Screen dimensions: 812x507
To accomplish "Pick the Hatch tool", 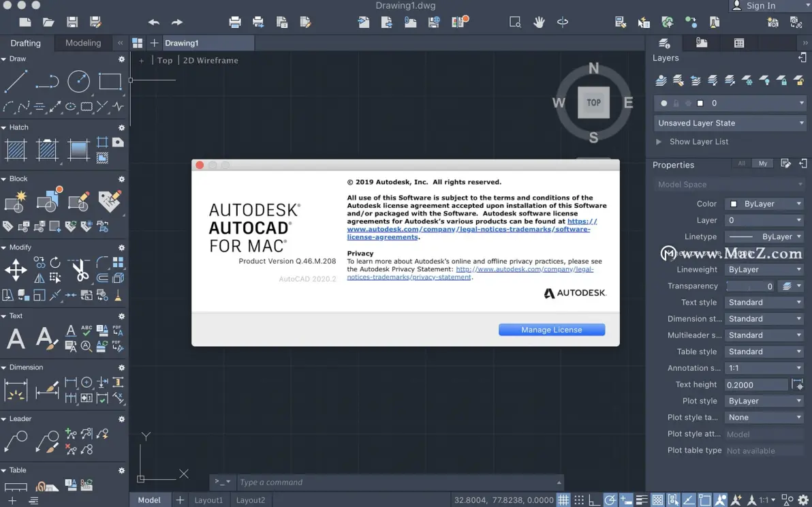I will click(16, 150).
